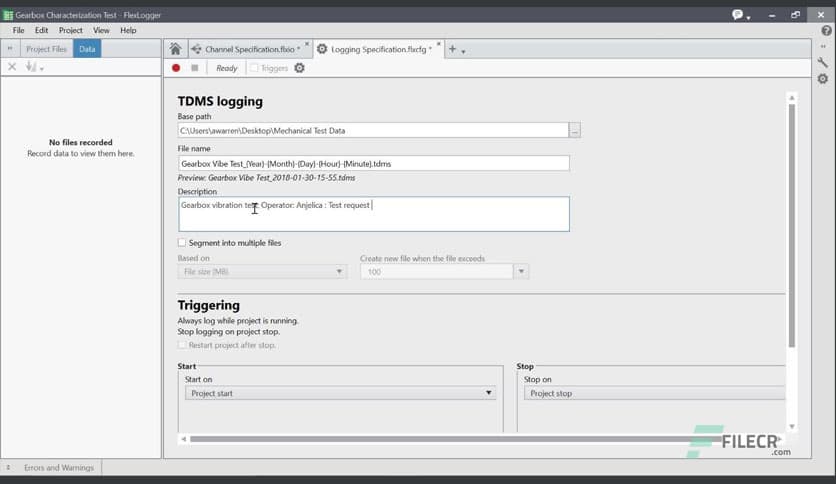Click the vertical scrollbar thumb
Screen dimensions: 836x484
[x=792, y=225]
